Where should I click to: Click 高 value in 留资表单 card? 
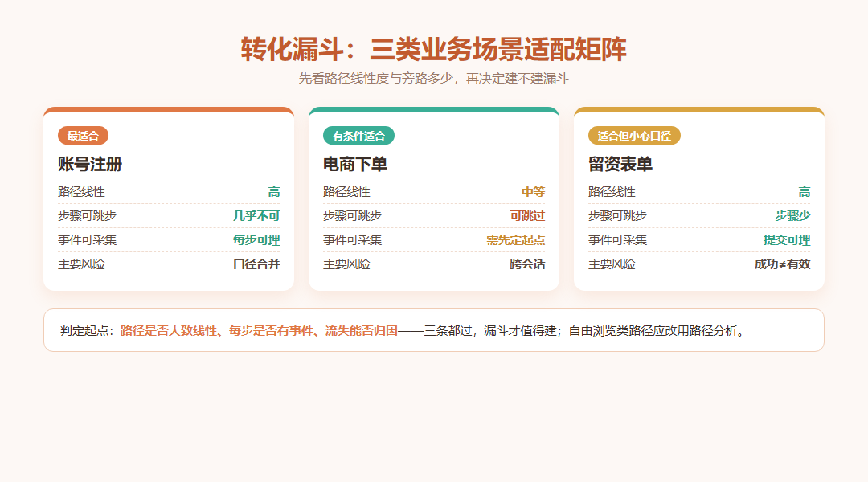pos(805,192)
